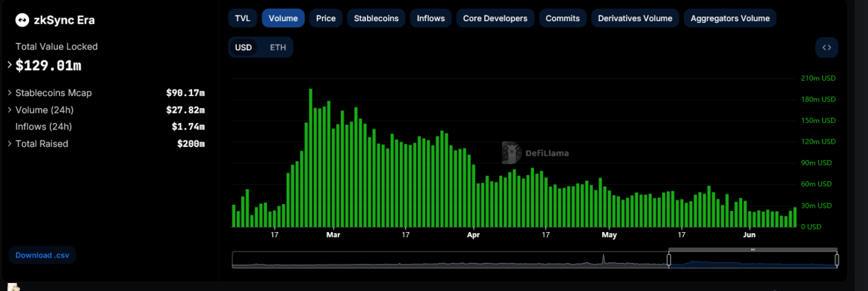868x291 pixels.
Task: Click the last volume bar on the right
Action: coord(795,217)
